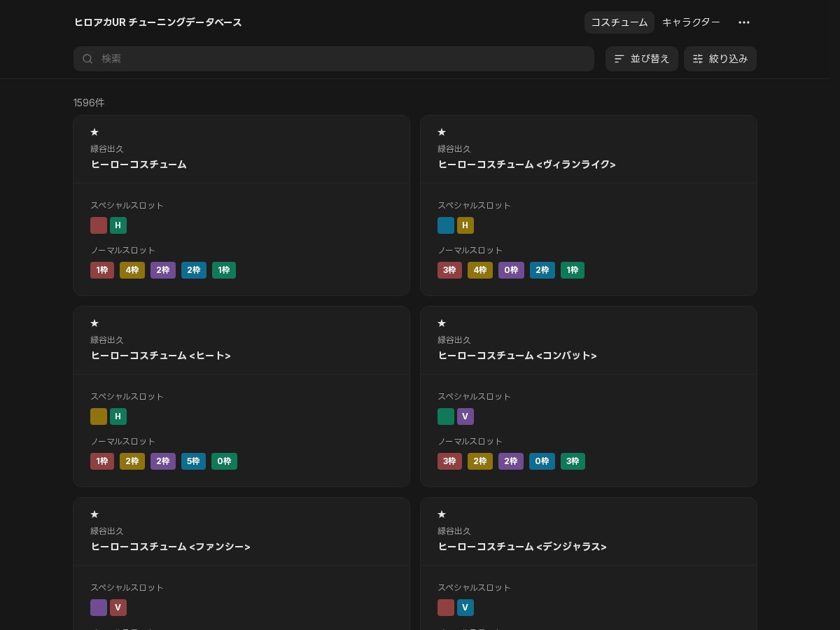
Task: Click the yellow special slot swatch of ヒート
Action: [x=99, y=416]
